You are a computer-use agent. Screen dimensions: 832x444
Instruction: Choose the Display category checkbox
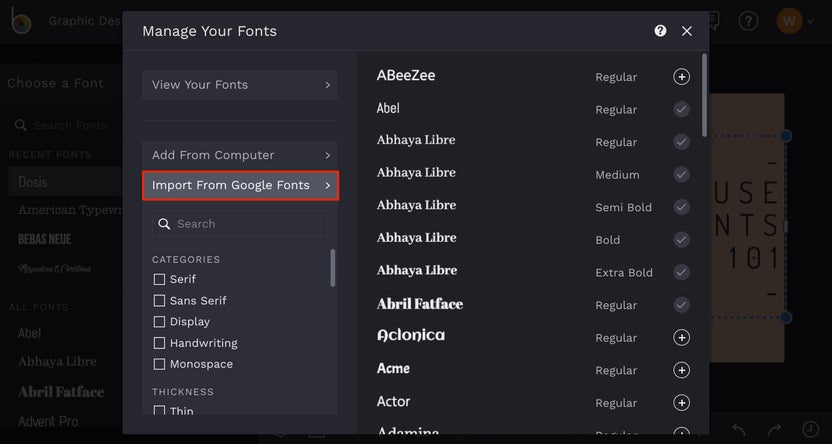[x=159, y=322]
